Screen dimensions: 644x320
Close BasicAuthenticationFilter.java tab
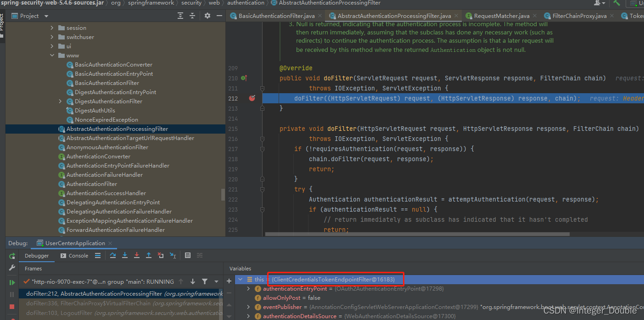pyautogui.click(x=319, y=16)
